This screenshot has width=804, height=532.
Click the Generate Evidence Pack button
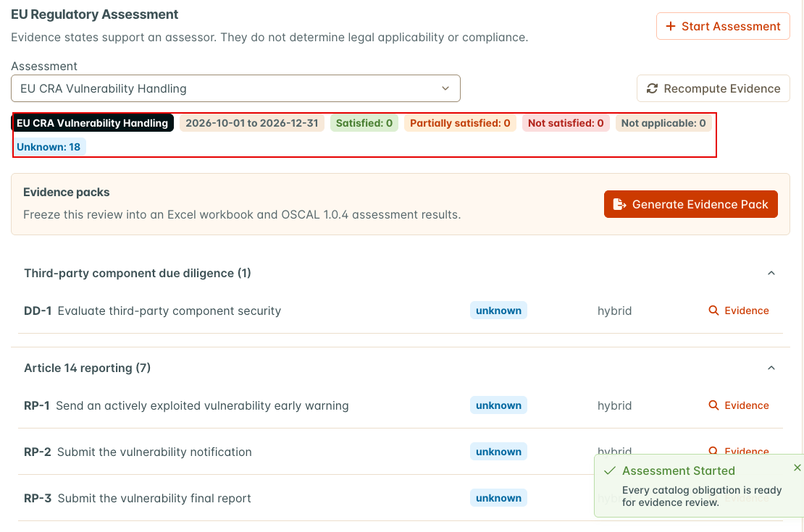[691, 205]
